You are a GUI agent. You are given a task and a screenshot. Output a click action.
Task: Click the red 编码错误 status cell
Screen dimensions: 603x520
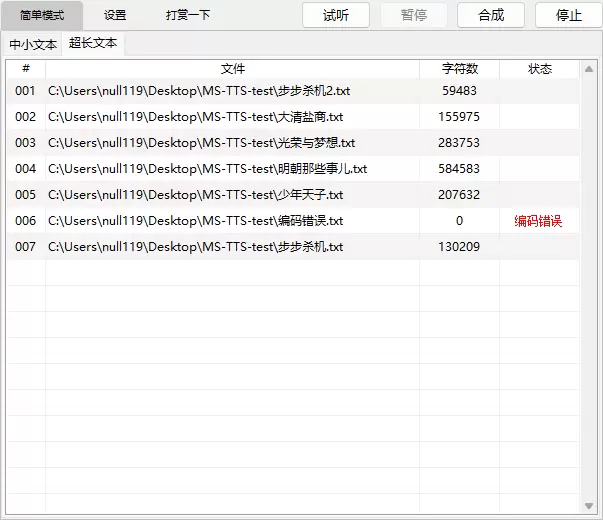pos(538,221)
